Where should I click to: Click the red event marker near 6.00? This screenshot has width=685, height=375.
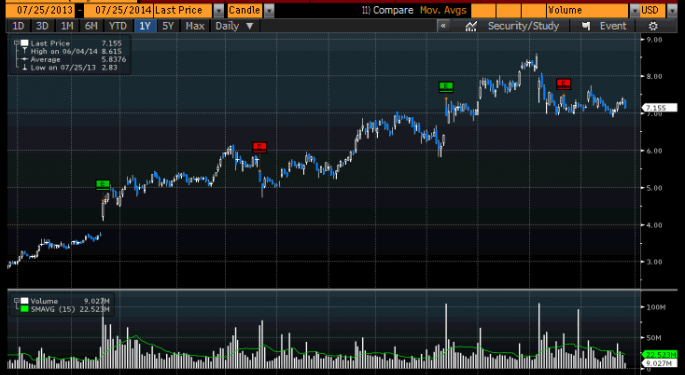click(x=259, y=147)
